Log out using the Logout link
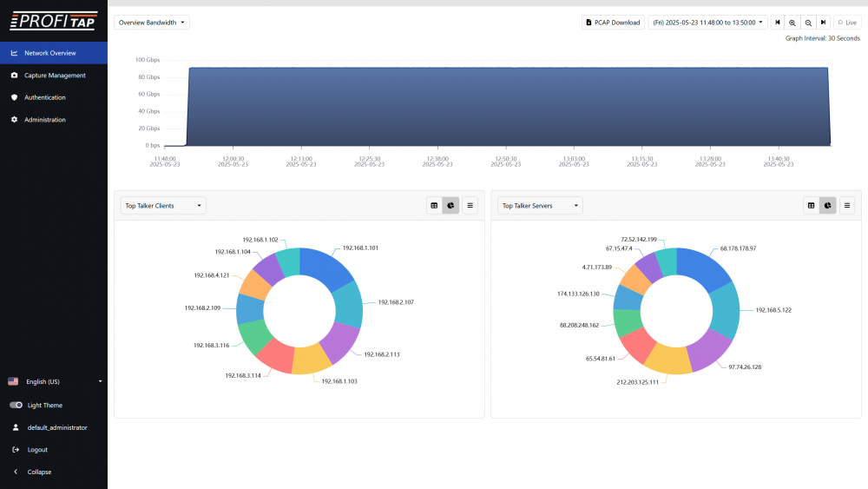 click(37, 450)
